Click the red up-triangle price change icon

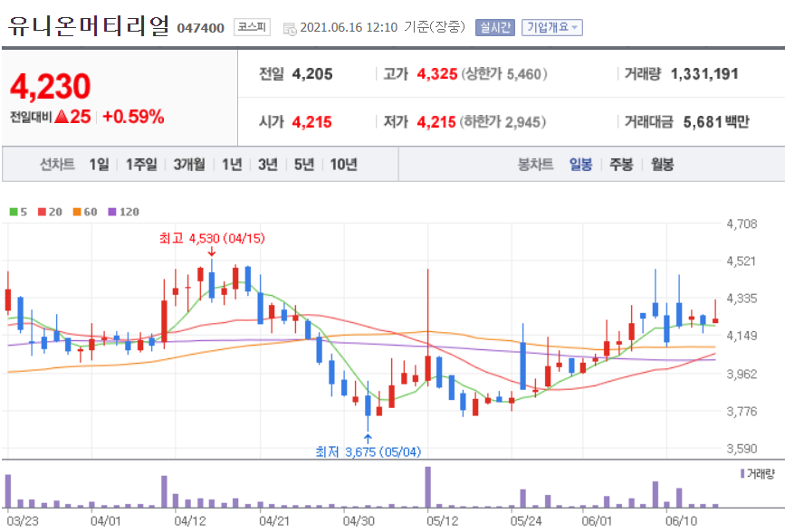click(x=61, y=117)
